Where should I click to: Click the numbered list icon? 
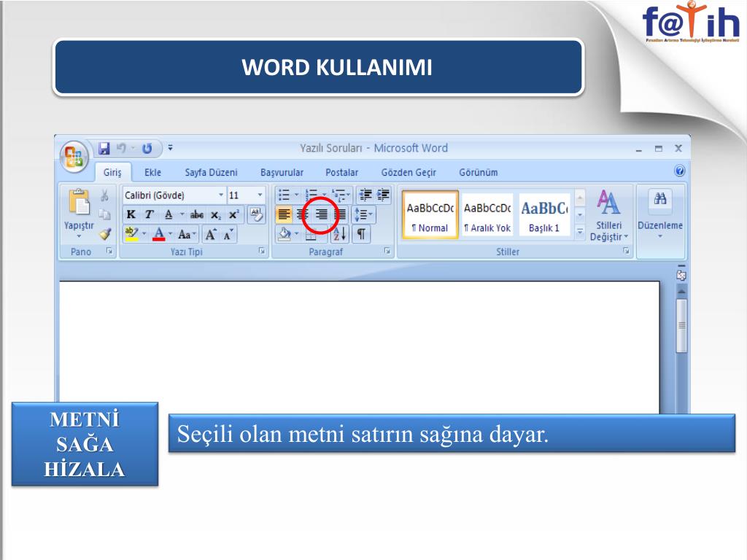coord(311,195)
